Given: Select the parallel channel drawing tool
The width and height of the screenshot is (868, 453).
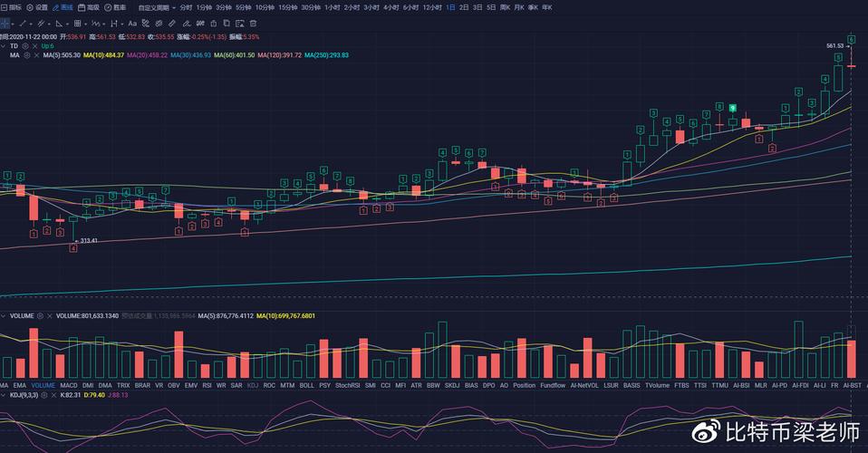Looking at the screenshot, I should (41, 24).
